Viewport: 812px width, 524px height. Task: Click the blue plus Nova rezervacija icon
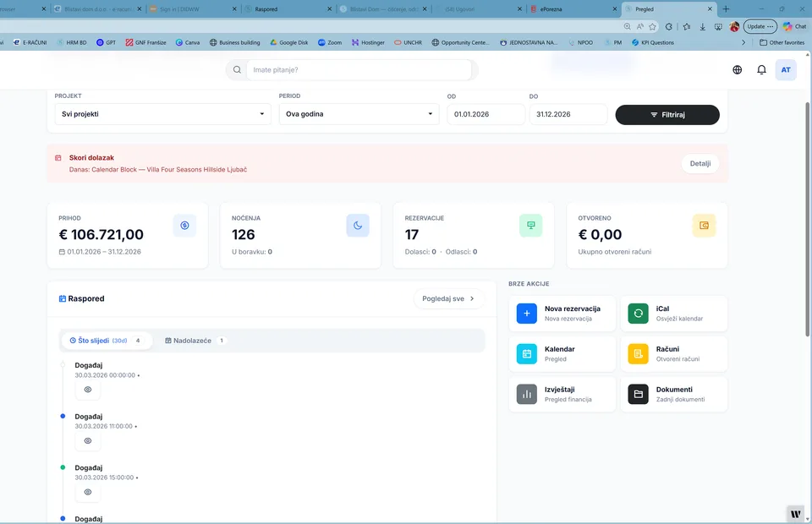526,314
